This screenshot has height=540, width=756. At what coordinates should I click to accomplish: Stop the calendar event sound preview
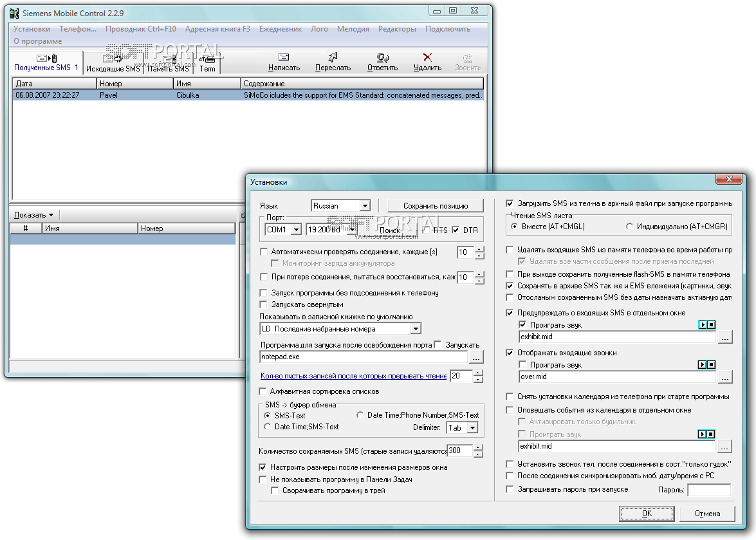711,434
